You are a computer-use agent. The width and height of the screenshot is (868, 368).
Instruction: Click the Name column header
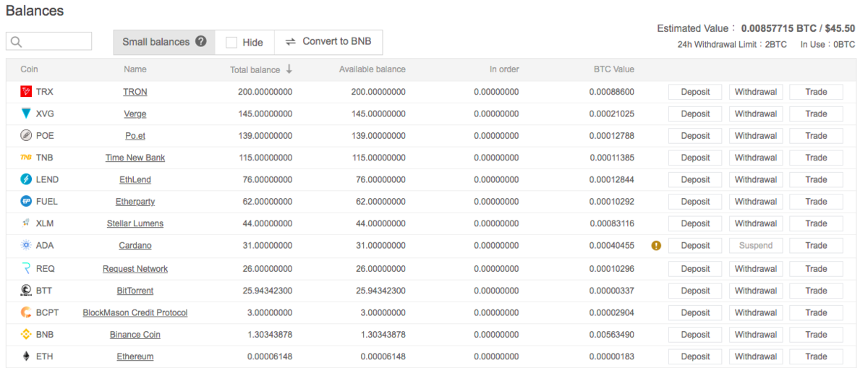(x=135, y=69)
